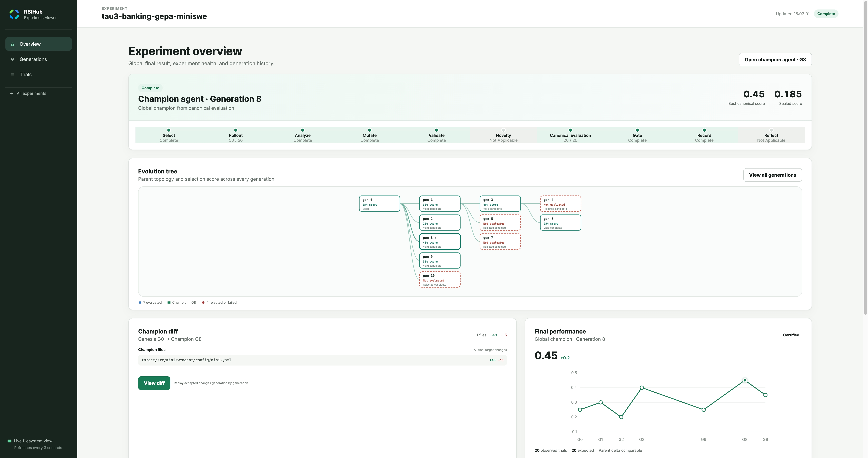Viewport: 868px width, 458px height.
Task: Open champion agent G8
Action: pyautogui.click(x=775, y=60)
